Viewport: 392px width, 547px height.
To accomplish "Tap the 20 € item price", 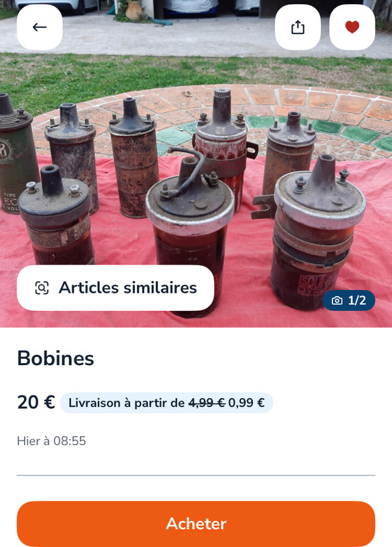I will 36,402.
